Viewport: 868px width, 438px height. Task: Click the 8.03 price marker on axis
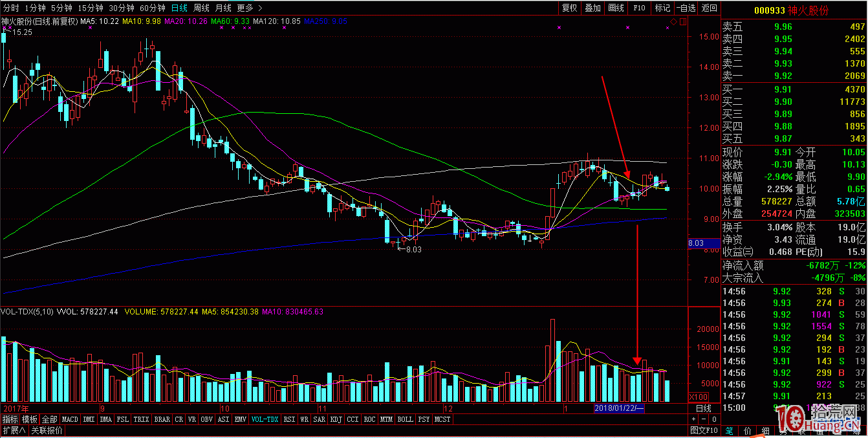(x=704, y=243)
